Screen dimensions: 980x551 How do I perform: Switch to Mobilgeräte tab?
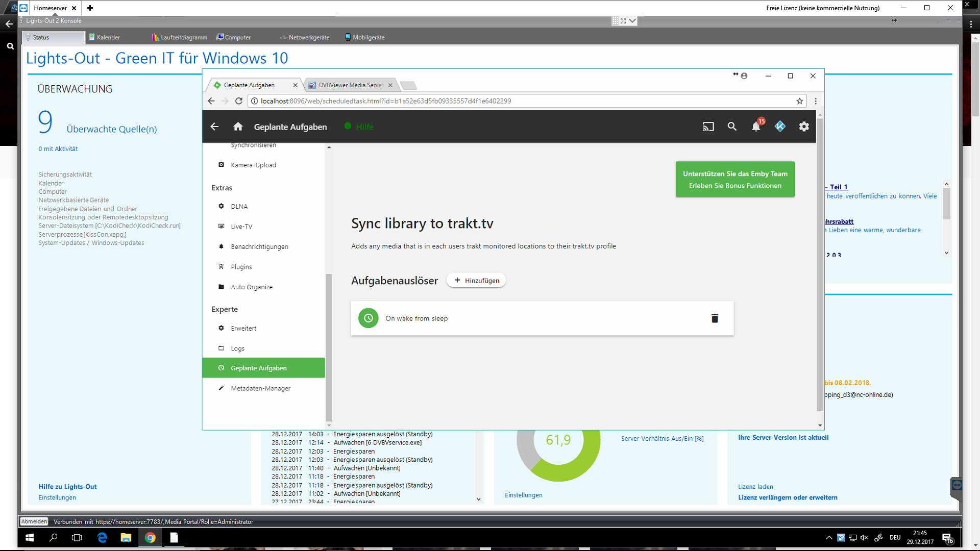(365, 37)
